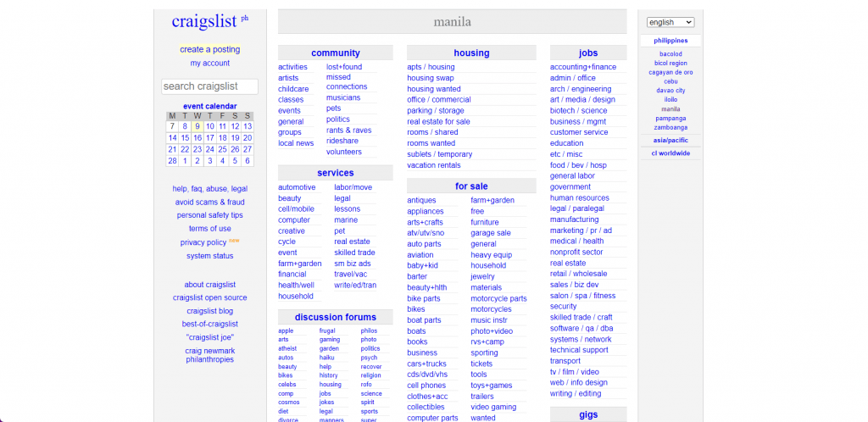Open the terms of use link
The image size is (868, 422).
coord(210,229)
